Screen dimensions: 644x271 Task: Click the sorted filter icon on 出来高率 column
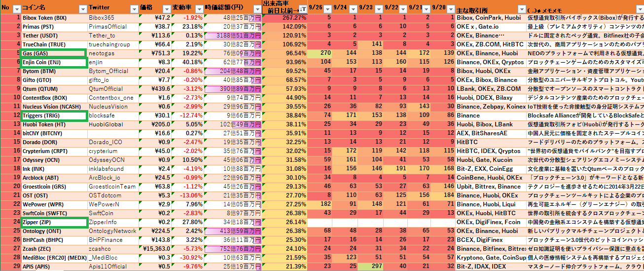[302, 9]
